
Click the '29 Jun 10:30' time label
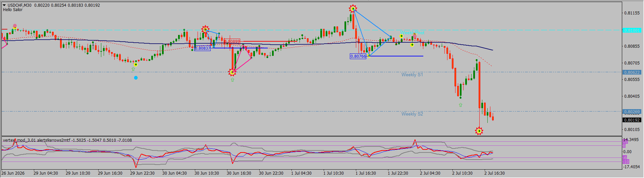[x=78, y=173]
